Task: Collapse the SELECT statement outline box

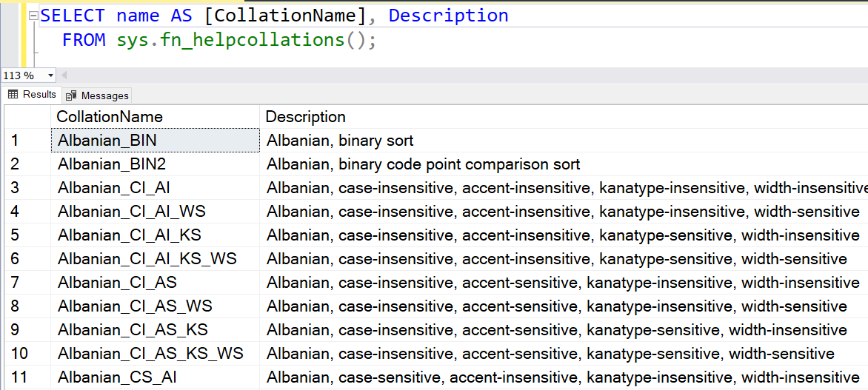Action: (33, 16)
